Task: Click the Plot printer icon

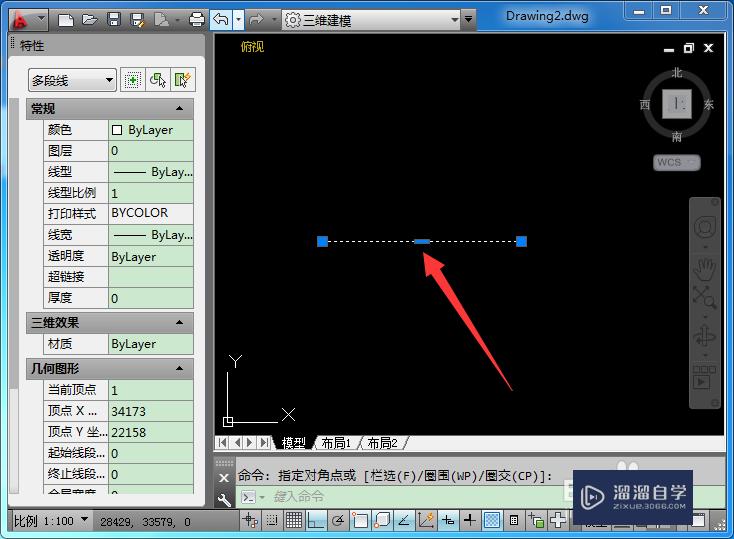Action: [197, 20]
